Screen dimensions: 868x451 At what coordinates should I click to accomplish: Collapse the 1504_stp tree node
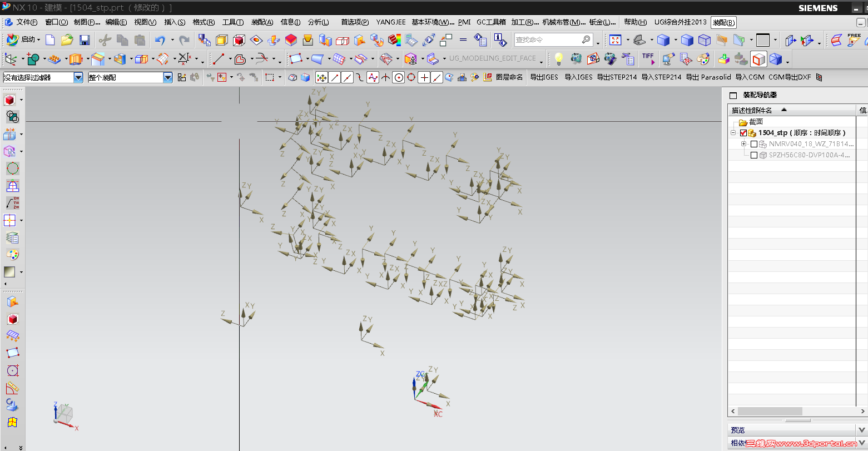(733, 133)
